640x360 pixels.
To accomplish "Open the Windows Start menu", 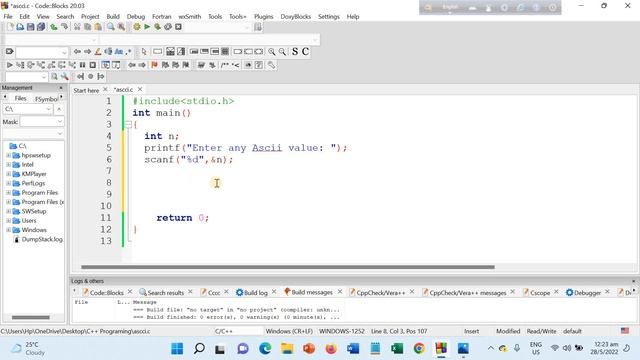I will (x=177, y=349).
